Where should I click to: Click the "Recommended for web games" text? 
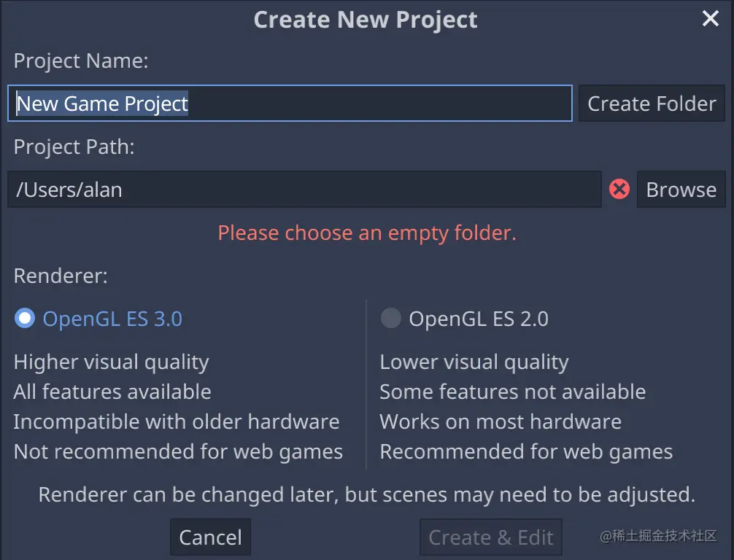tap(526, 452)
